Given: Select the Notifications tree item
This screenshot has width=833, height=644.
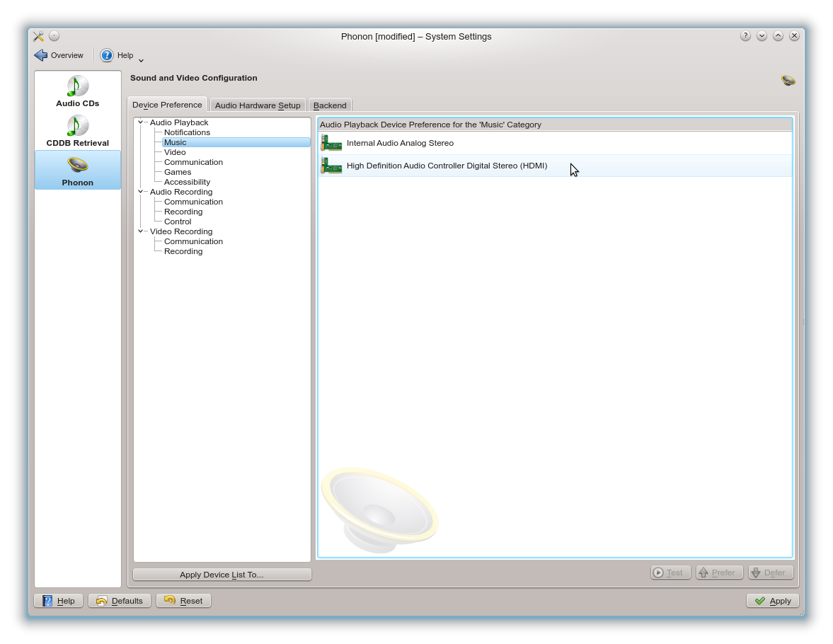Looking at the screenshot, I should click(x=186, y=132).
